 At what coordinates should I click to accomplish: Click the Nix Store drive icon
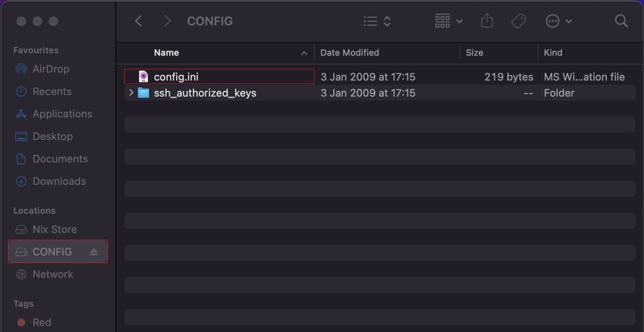[x=21, y=229]
